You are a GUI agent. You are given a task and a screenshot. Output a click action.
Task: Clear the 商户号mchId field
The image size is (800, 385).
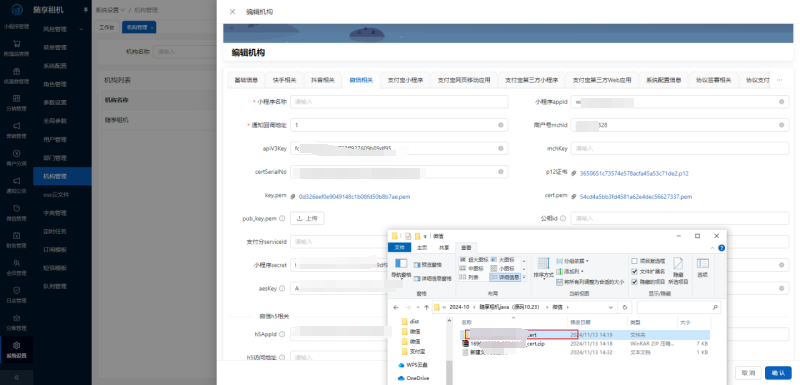781,125
